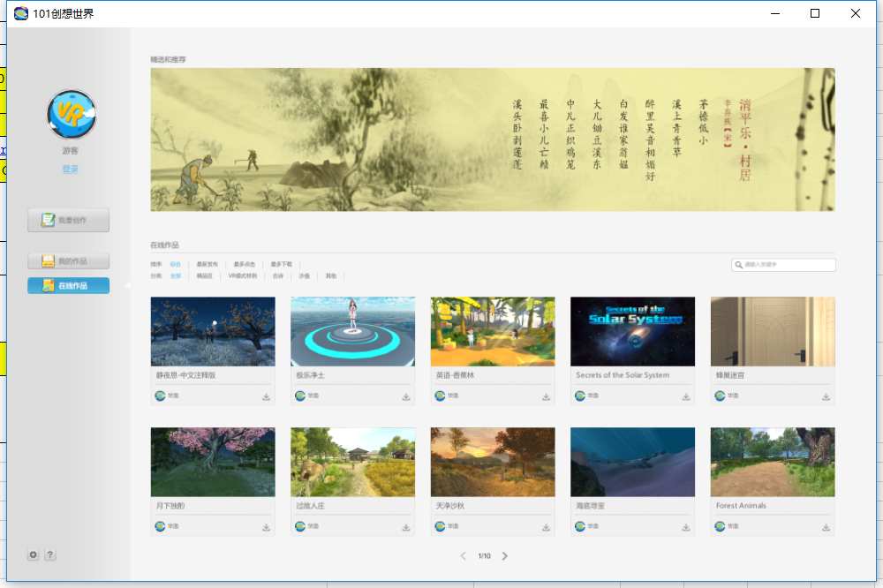Download the Forest Animals work
Image resolution: width=883 pixels, height=588 pixels.
pyautogui.click(x=826, y=527)
